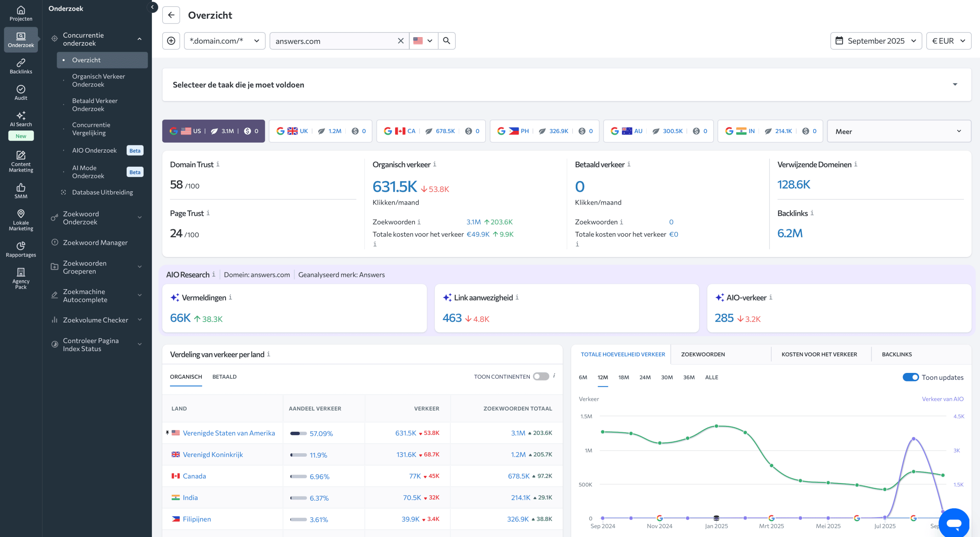This screenshot has width=980, height=537.
Task: Click the 631.5K organic traffic value
Action: (395, 187)
